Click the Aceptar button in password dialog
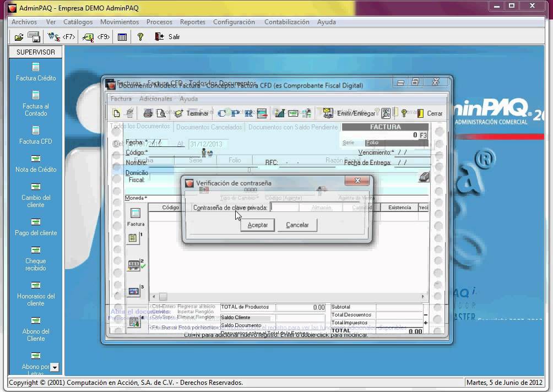Viewport: 553px width, 392px height. click(x=257, y=225)
